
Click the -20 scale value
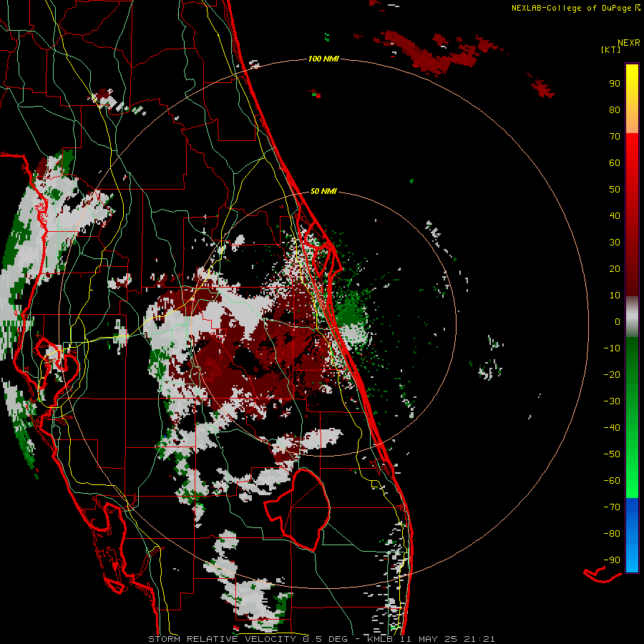612,374
